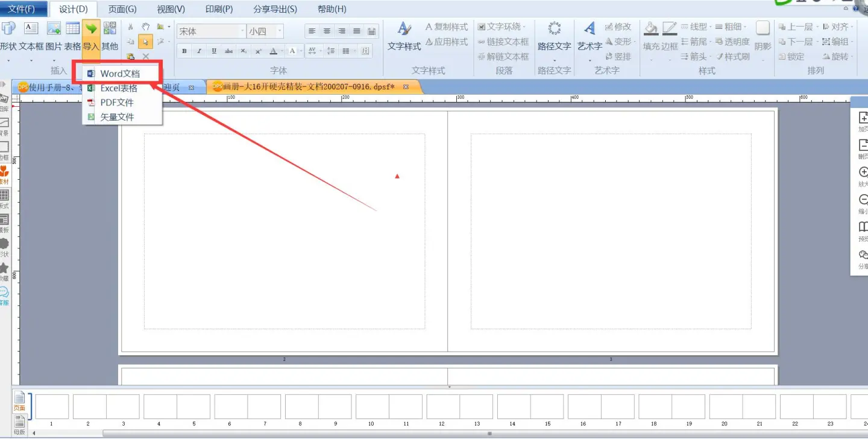Open the 对齐 align options
The image size is (868, 439).
pos(837,27)
